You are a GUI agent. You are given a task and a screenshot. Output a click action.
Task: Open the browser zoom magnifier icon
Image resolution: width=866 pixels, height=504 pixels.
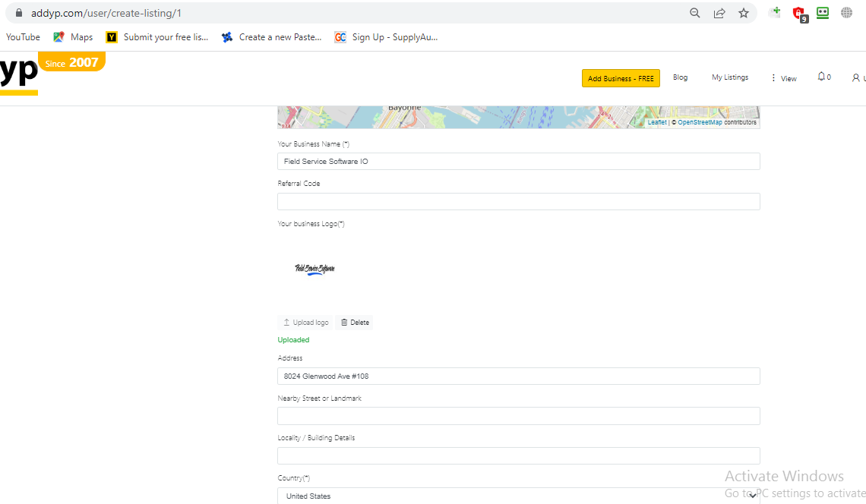click(695, 13)
